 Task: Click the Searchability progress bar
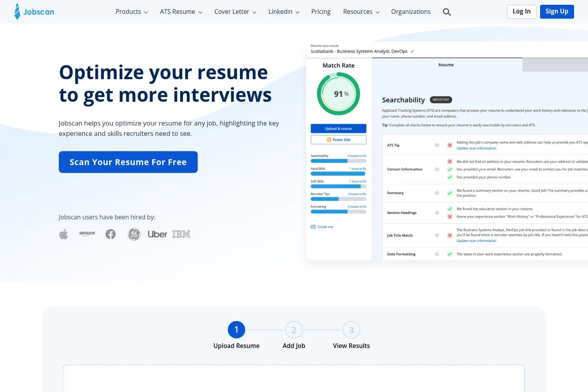339,161
